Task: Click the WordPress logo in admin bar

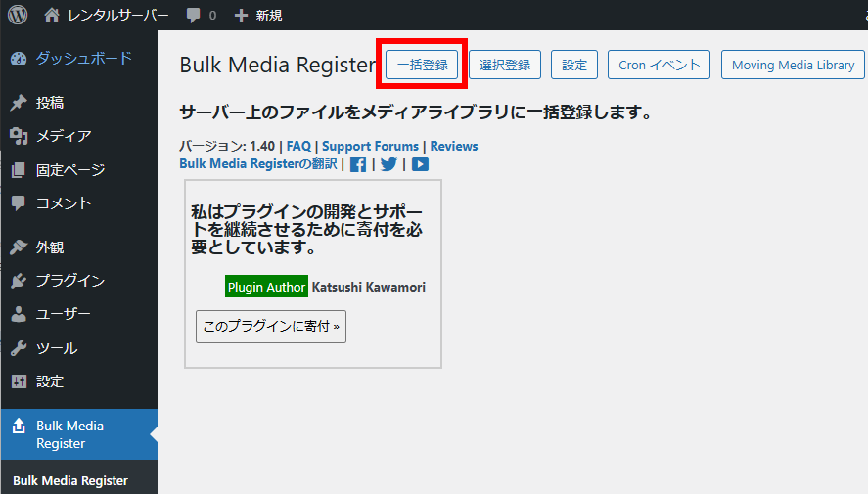Action: (18, 15)
